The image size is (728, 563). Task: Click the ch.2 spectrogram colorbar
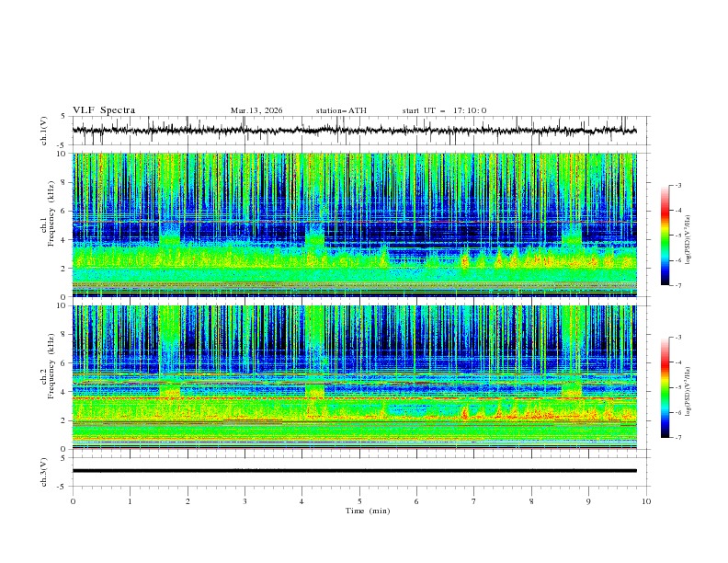coord(665,387)
